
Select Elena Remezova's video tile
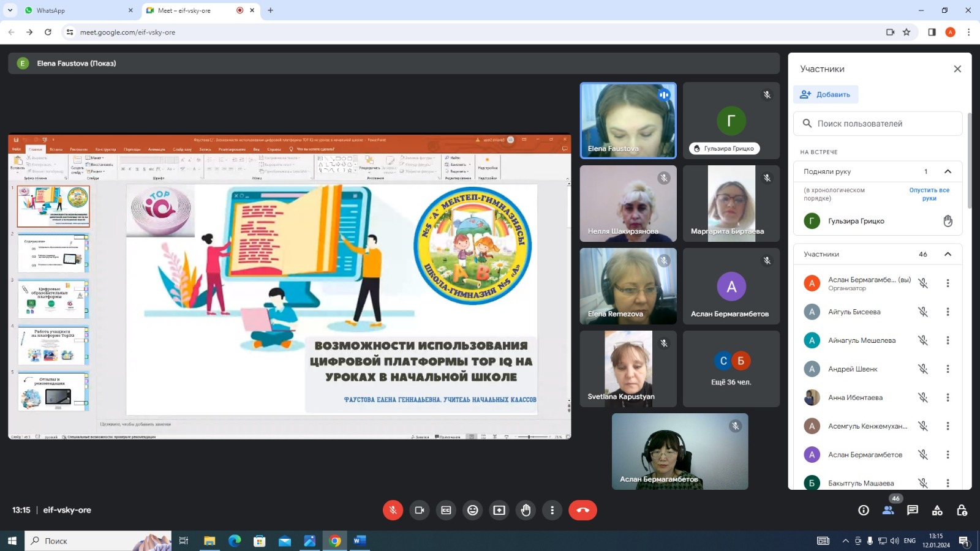pyautogui.click(x=628, y=286)
